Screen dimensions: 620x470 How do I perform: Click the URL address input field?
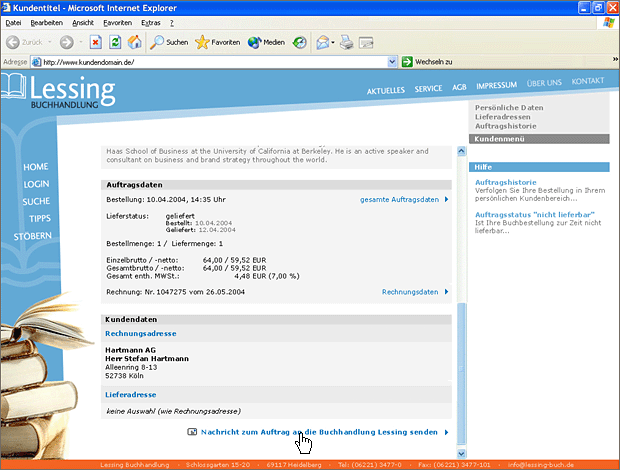pos(214,62)
